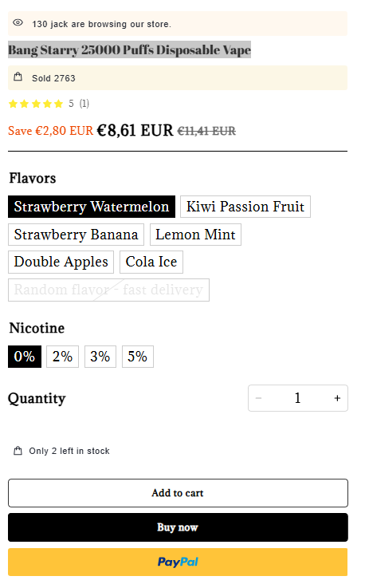
Task: Choose Cola Ice flavor
Action: click(151, 262)
